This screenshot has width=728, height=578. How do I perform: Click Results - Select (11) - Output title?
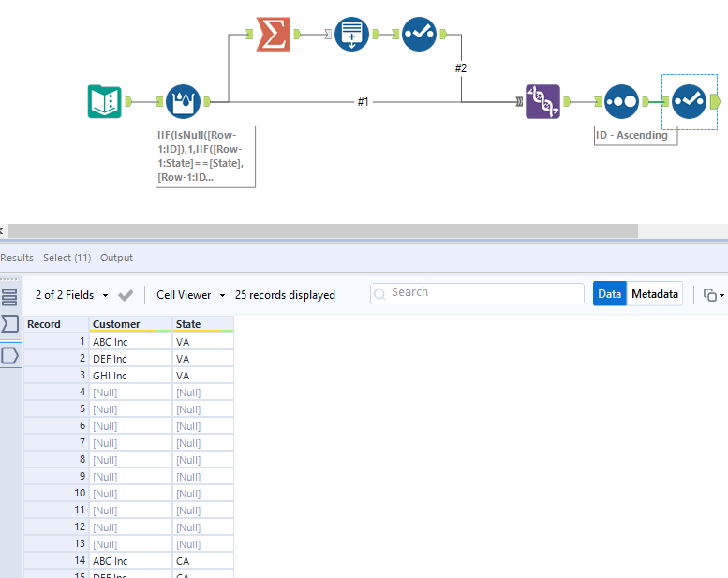[x=67, y=258]
